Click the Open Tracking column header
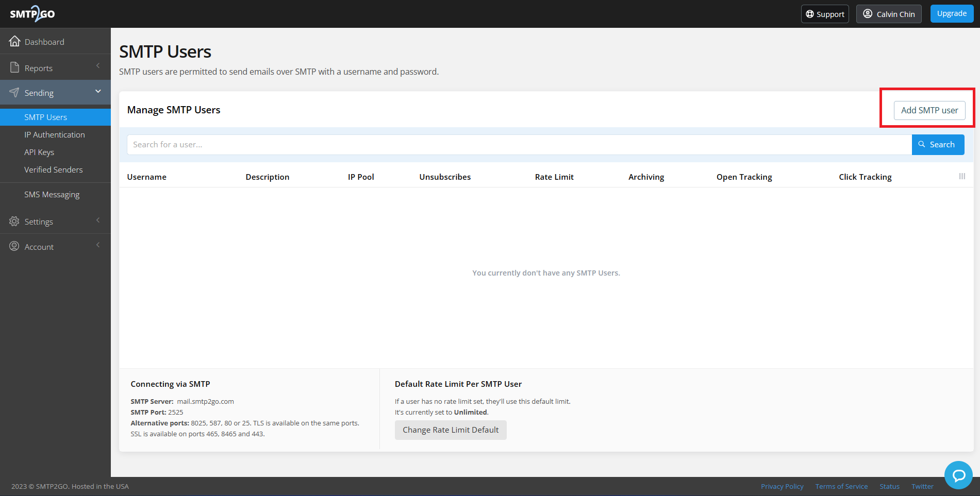980x496 pixels. (x=744, y=177)
